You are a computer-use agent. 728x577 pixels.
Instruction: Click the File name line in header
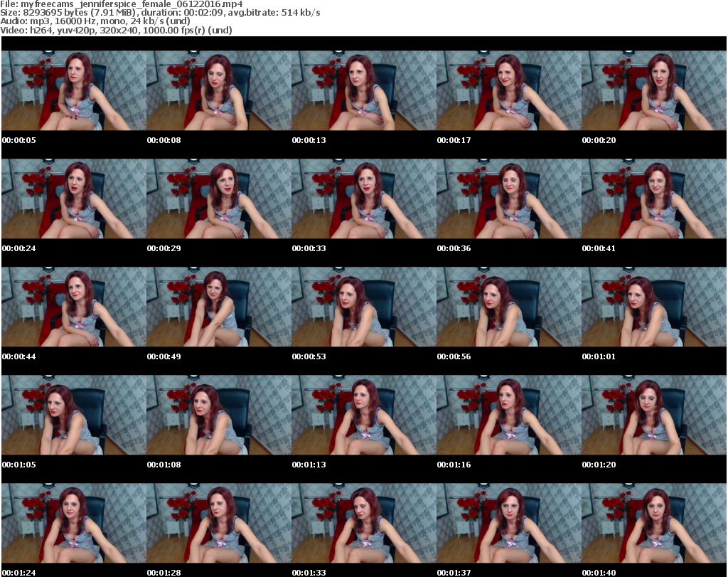(121, 4)
